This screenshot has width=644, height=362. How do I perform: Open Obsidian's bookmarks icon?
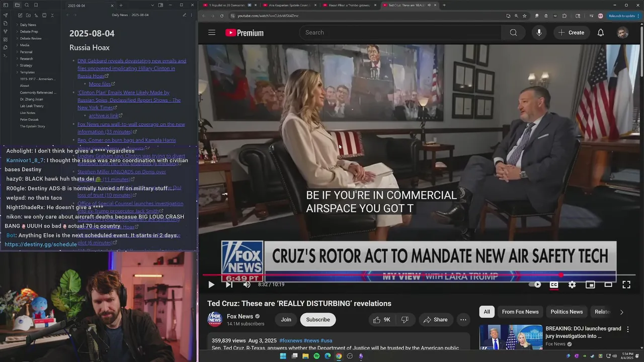(36, 5)
